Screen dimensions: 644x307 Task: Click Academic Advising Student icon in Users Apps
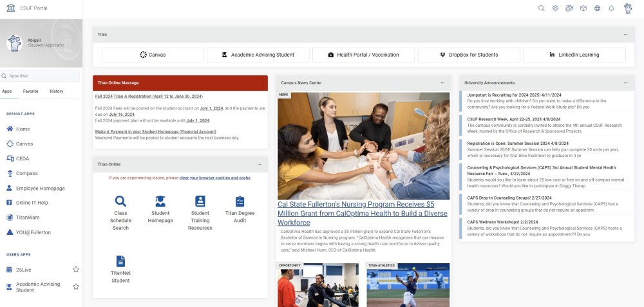click(10, 287)
